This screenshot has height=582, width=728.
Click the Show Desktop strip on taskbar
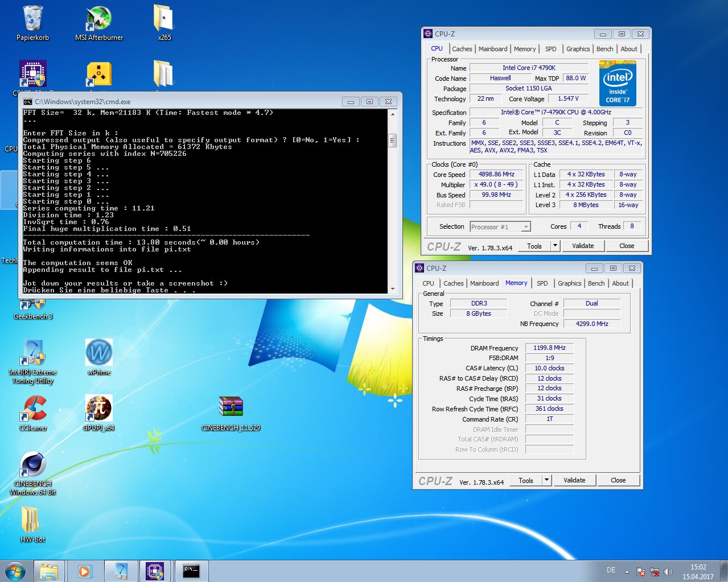[724, 571]
